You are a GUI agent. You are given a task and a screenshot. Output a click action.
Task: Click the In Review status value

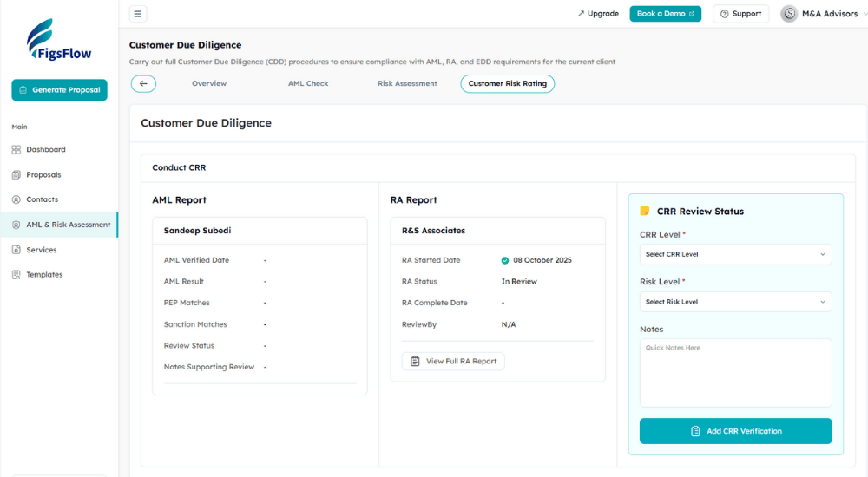tap(519, 282)
